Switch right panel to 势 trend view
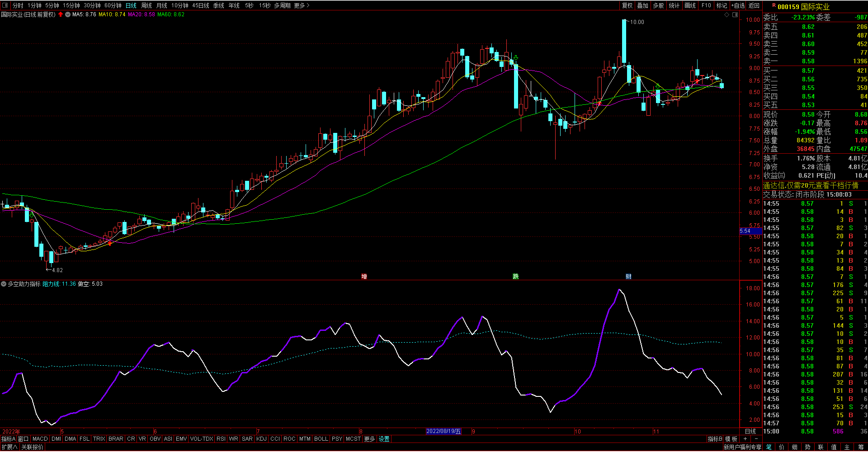This screenshot has height=452, width=868. (x=808, y=447)
